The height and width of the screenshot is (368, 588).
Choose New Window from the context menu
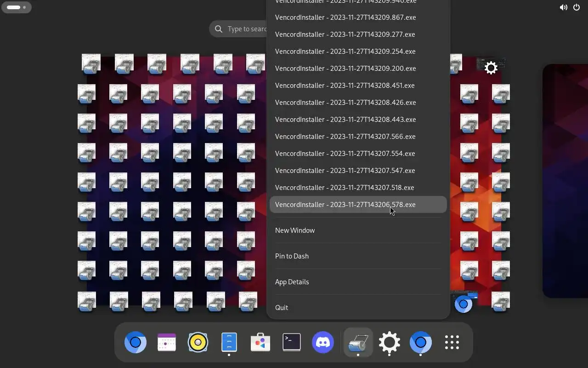(358, 230)
